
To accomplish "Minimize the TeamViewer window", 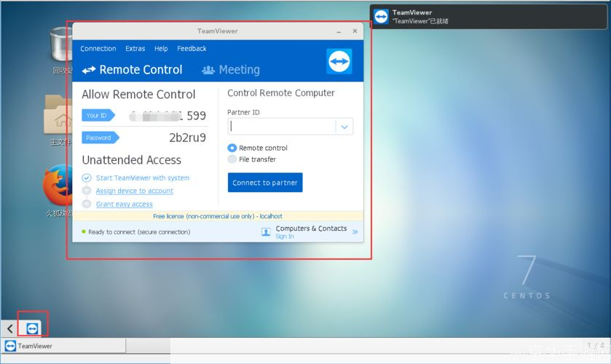I will coord(339,31).
